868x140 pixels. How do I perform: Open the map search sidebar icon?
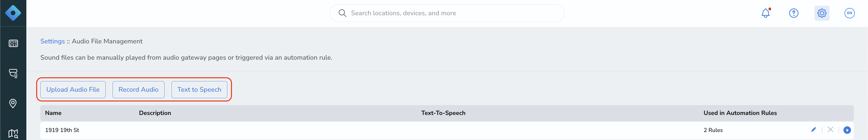(x=13, y=134)
